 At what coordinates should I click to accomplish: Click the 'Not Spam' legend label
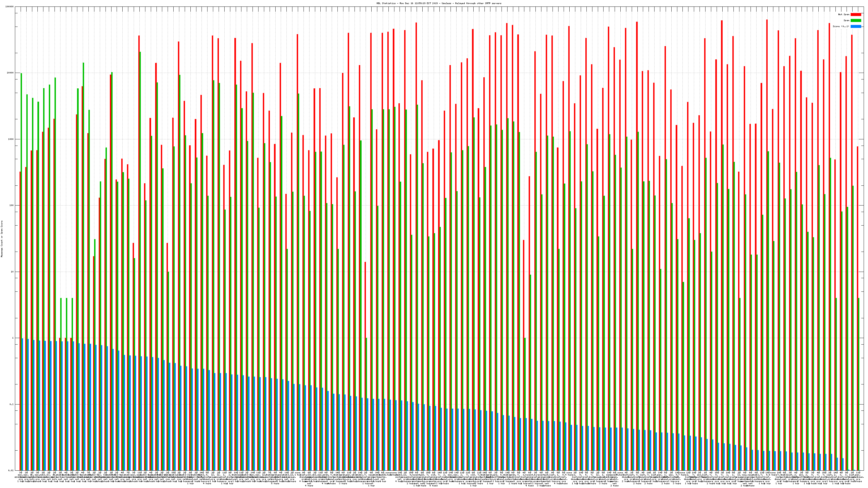point(844,14)
